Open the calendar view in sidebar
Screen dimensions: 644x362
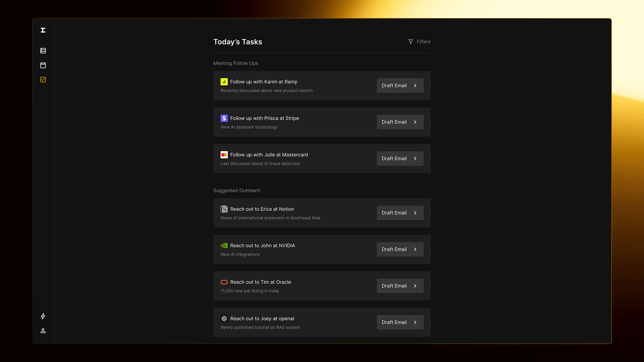(x=43, y=65)
